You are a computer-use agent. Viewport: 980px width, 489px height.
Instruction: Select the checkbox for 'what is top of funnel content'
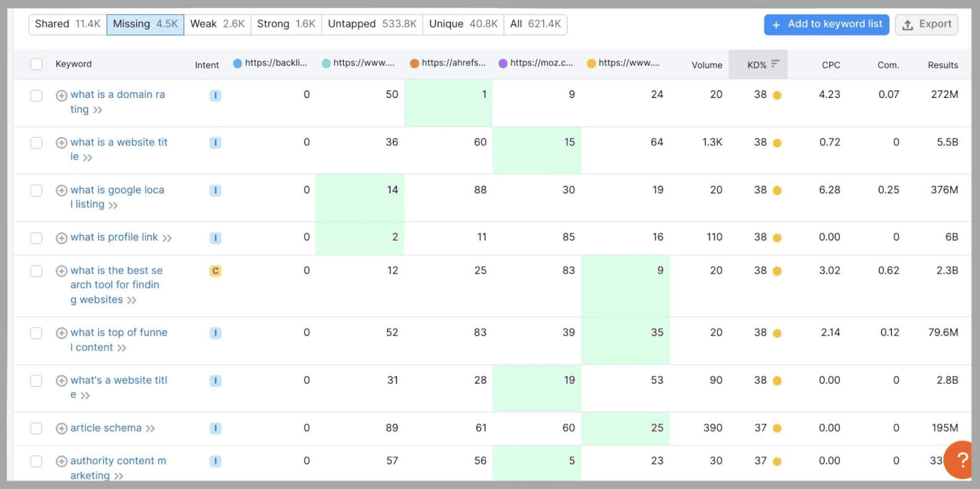37,333
